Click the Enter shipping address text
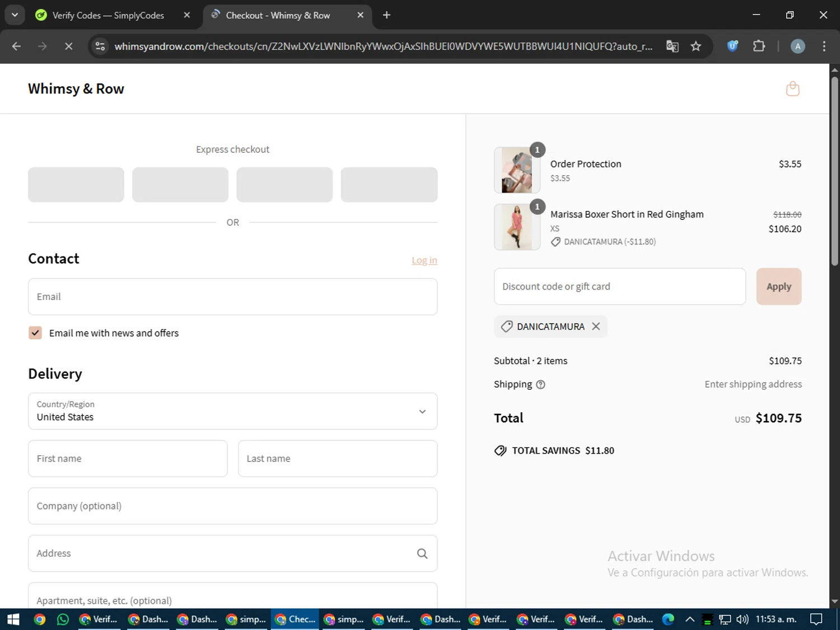Screen dimensions: 840x630 tap(753, 384)
